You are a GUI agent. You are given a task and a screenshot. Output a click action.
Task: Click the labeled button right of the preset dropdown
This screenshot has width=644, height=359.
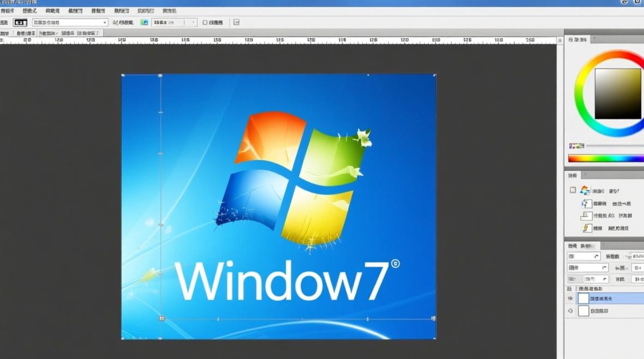(x=125, y=22)
